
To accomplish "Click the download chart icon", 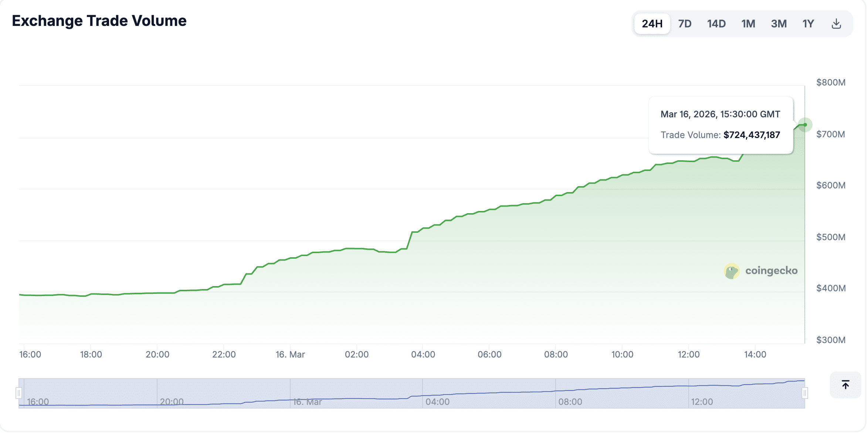I will point(836,24).
